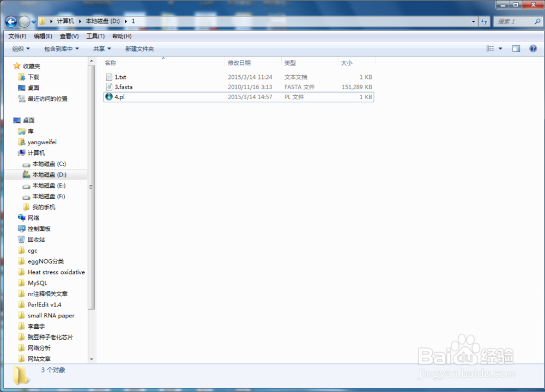Open the cgc folder

click(x=32, y=250)
